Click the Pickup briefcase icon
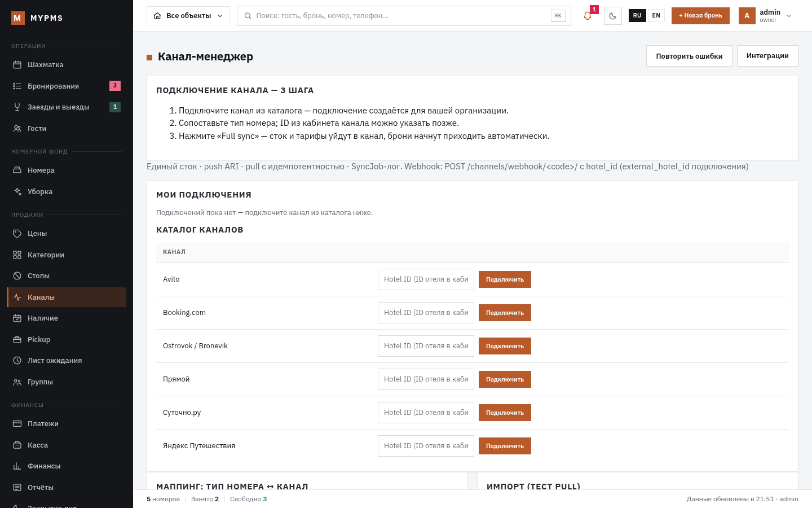 (17, 340)
